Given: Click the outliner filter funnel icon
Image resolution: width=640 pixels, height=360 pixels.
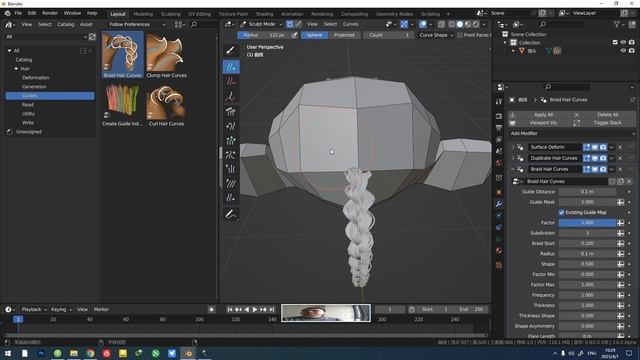Looking at the screenshot, I should pos(617,24).
